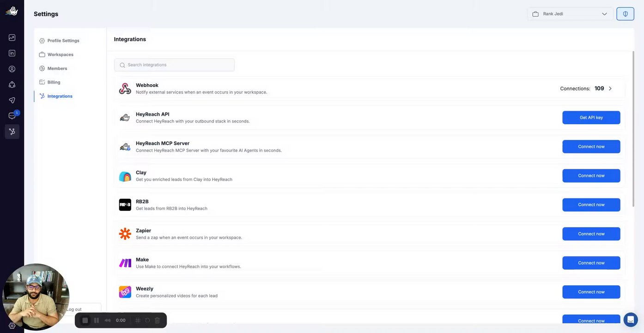Connect now for Weezly
This screenshot has height=333, width=644.
tap(591, 292)
